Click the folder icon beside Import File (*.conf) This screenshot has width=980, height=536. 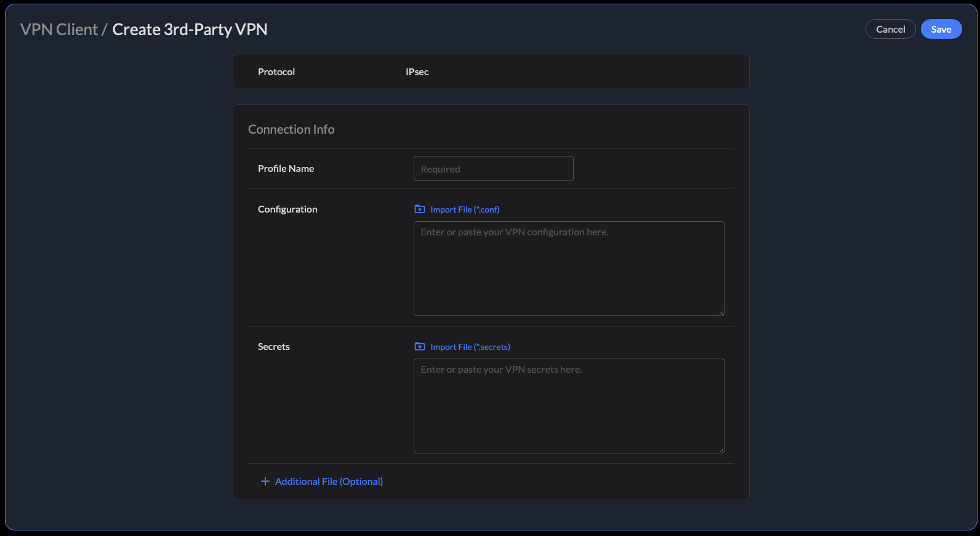pyautogui.click(x=420, y=209)
